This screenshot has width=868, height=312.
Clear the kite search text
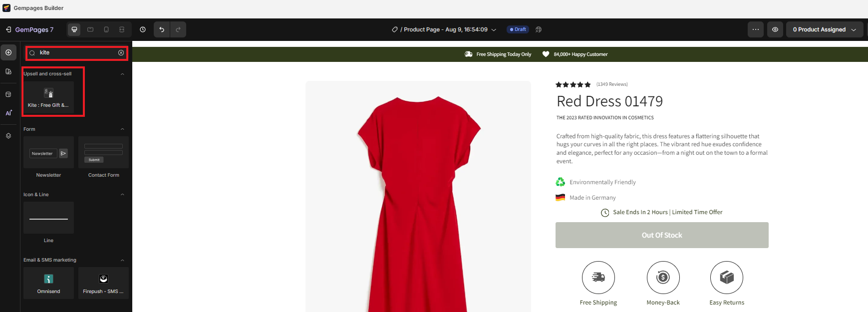coord(121,53)
